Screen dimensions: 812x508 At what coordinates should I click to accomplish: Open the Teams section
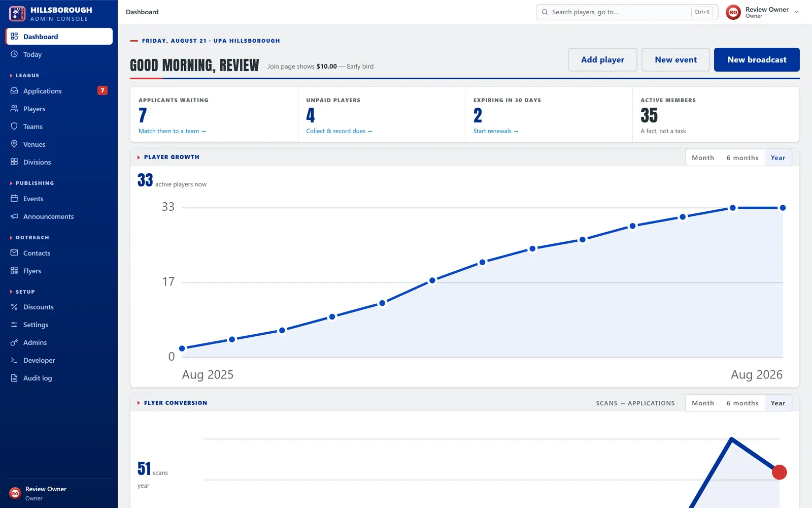59,126
